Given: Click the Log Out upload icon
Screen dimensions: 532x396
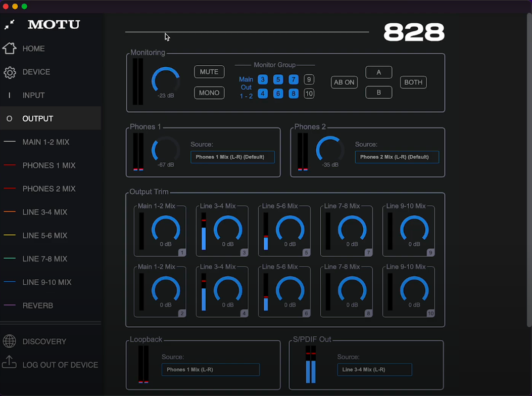Looking at the screenshot, I should [x=9, y=363].
